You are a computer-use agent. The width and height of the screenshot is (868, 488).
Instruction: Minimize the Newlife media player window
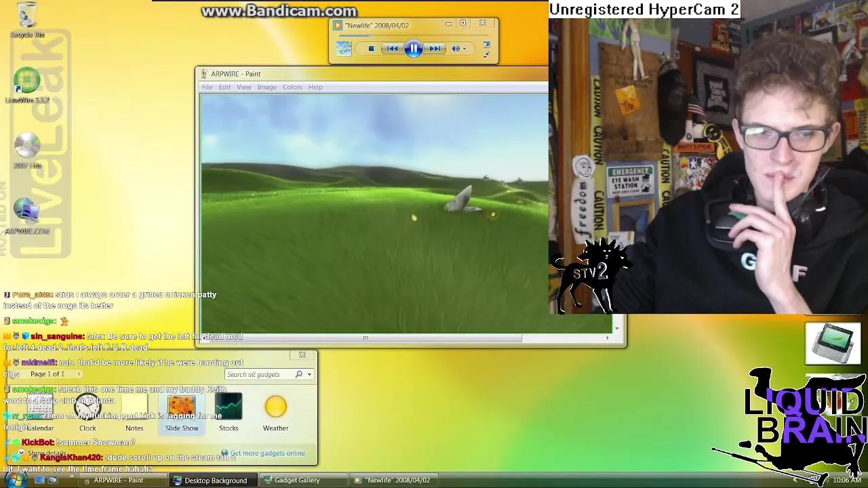coord(448,24)
